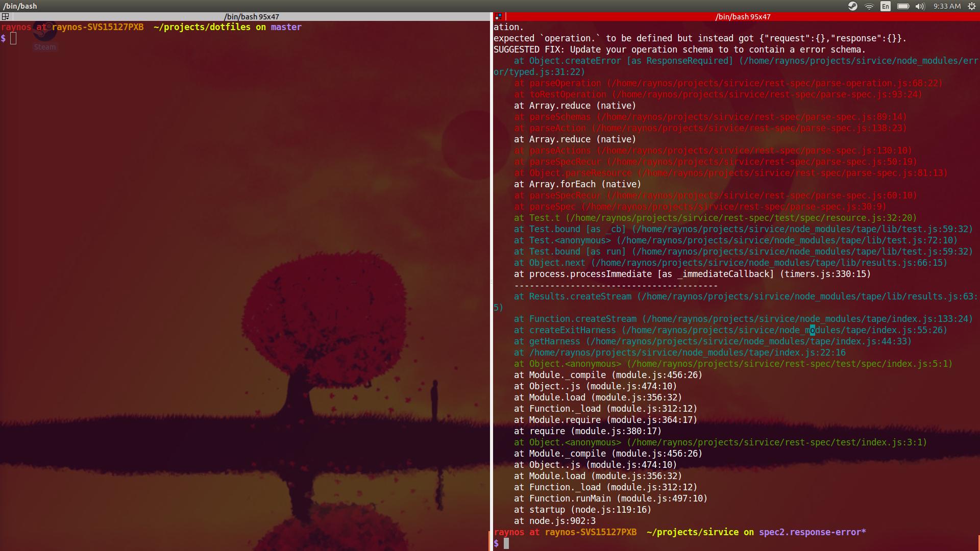This screenshot has width=980, height=551.
Task: Click the left pane's grouping grid icon
Action: point(5,16)
